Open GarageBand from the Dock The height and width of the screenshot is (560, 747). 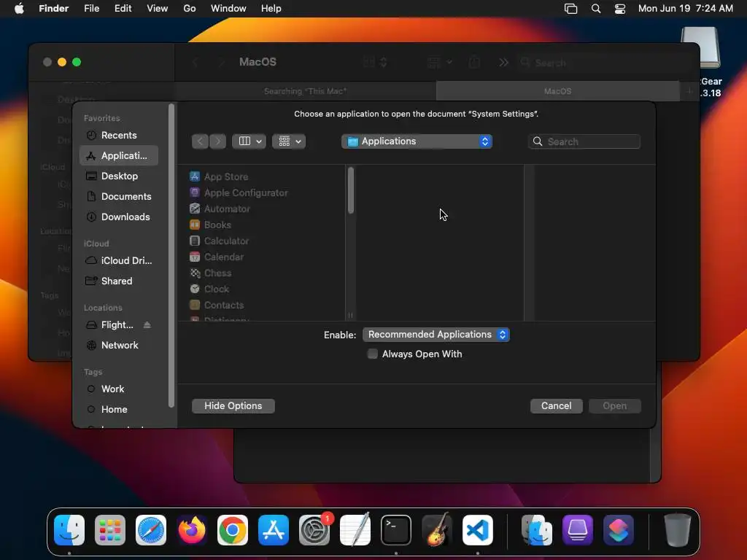point(437,530)
